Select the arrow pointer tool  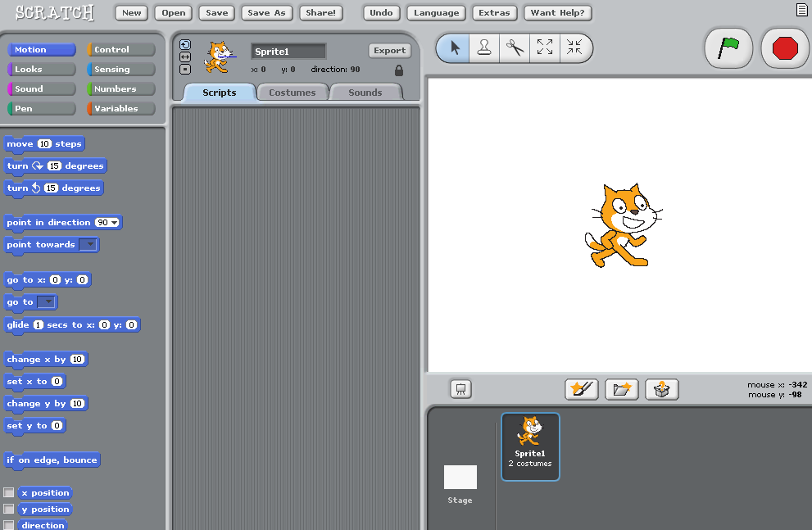tap(454, 48)
